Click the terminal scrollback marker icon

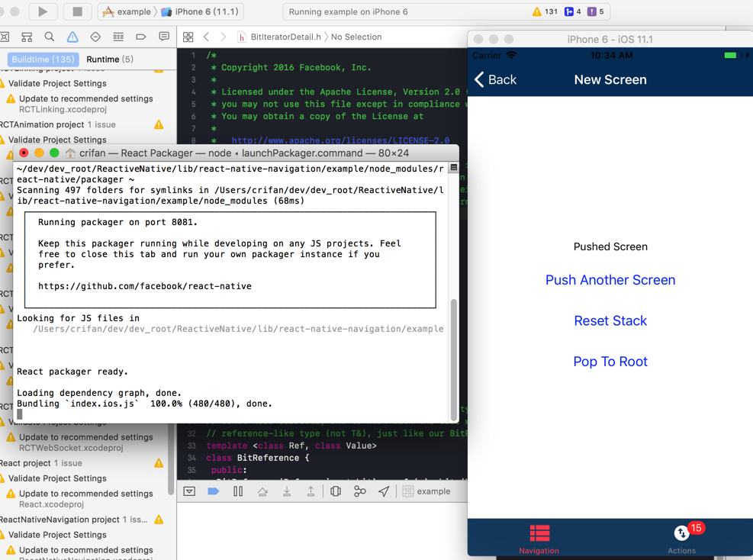tap(453, 168)
